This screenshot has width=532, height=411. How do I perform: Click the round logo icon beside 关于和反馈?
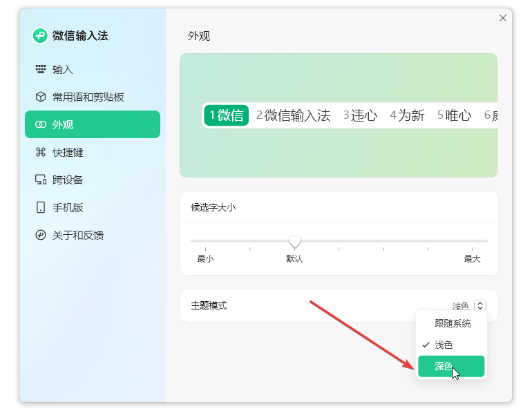pyautogui.click(x=41, y=235)
